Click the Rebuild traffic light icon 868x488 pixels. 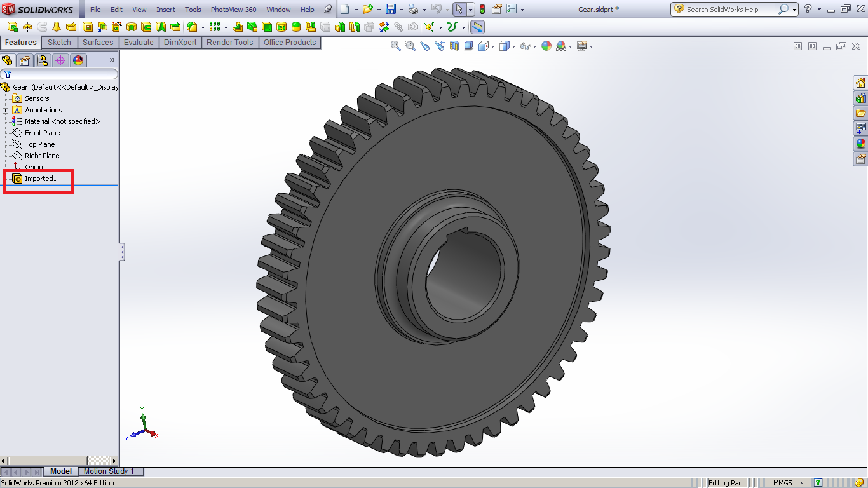(482, 10)
